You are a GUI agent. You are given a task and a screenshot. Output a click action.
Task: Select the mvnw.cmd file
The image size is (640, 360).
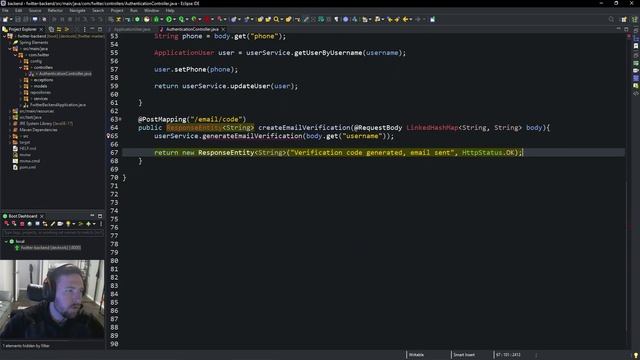click(x=29, y=161)
